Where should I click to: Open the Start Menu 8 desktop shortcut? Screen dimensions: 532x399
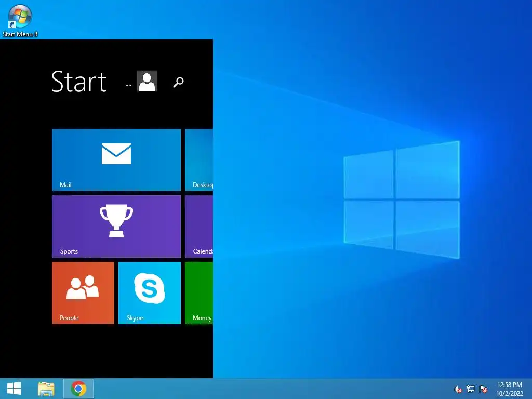tap(20, 20)
